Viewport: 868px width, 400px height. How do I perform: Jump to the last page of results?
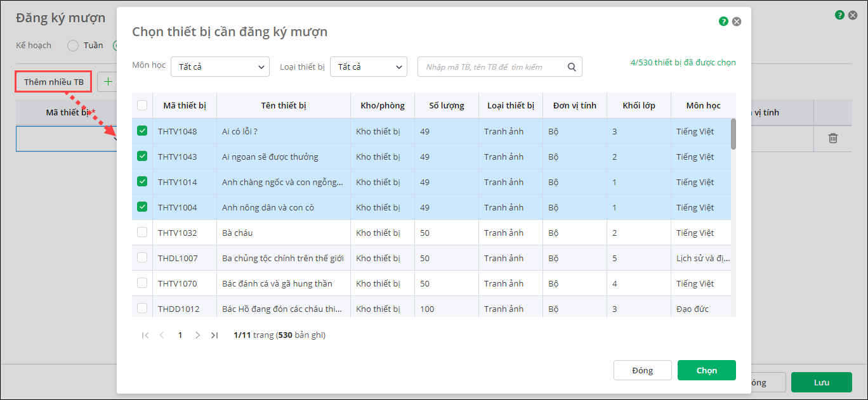(214, 335)
